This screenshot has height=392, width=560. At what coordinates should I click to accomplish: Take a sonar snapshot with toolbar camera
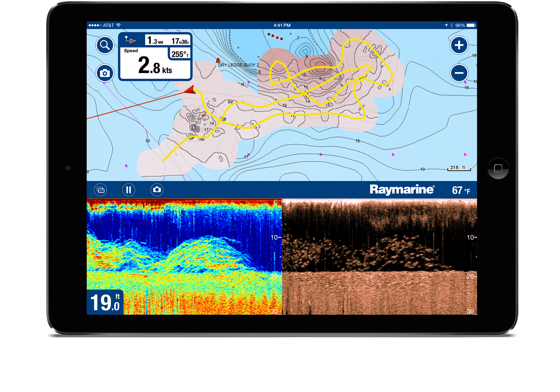[157, 190]
